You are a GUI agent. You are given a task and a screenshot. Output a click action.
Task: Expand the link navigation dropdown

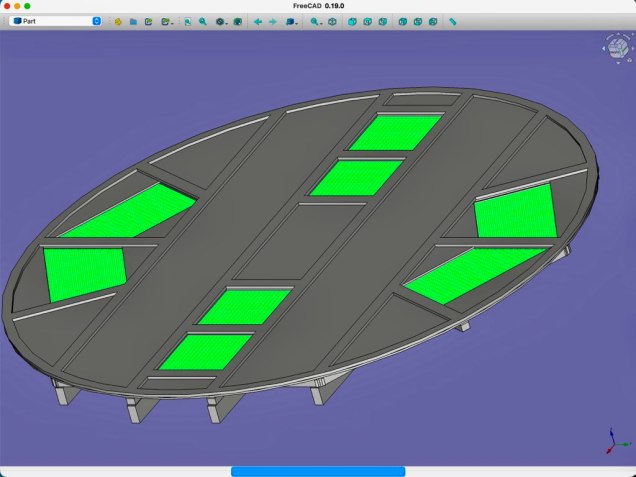click(291, 21)
